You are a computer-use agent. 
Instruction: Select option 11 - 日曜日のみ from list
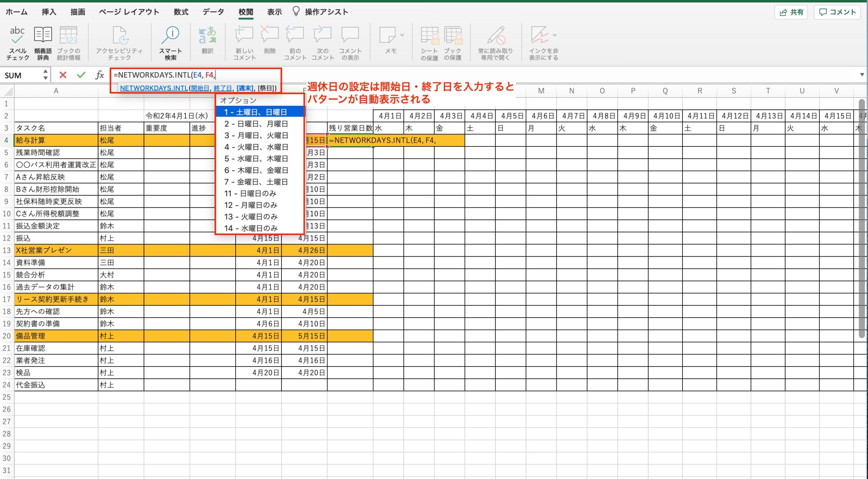coord(251,194)
